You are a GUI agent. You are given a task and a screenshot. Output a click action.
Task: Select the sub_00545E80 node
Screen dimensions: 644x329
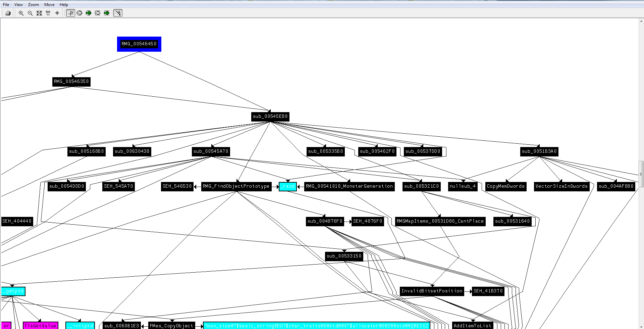[270, 116]
